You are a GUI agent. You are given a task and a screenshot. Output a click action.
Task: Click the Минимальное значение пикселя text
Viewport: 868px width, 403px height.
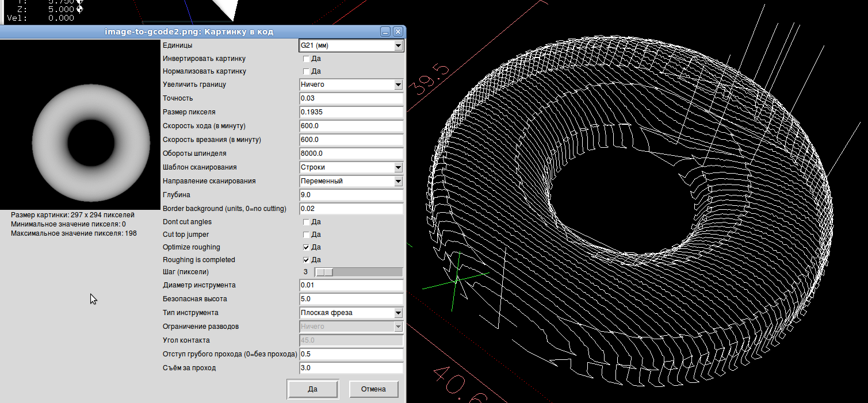coord(68,224)
